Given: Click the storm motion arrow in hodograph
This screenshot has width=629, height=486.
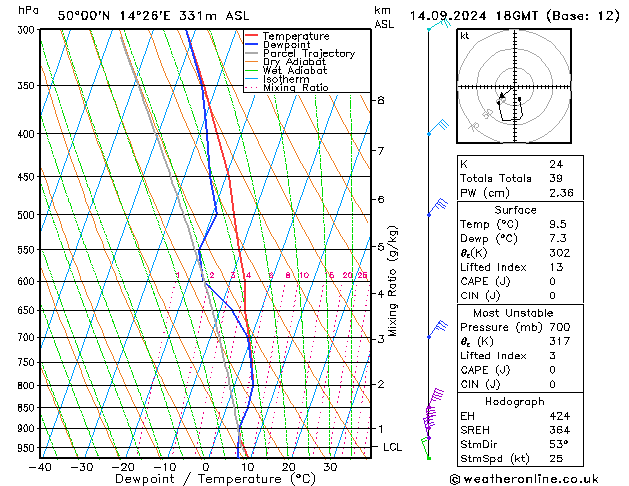Looking at the screenshot, I should click(501, 97).
